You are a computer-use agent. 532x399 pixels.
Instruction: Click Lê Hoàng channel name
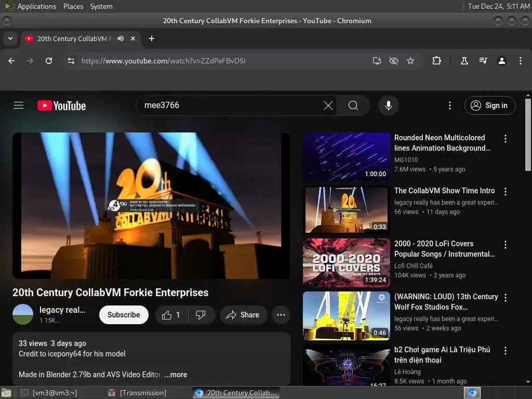[407, 372]
